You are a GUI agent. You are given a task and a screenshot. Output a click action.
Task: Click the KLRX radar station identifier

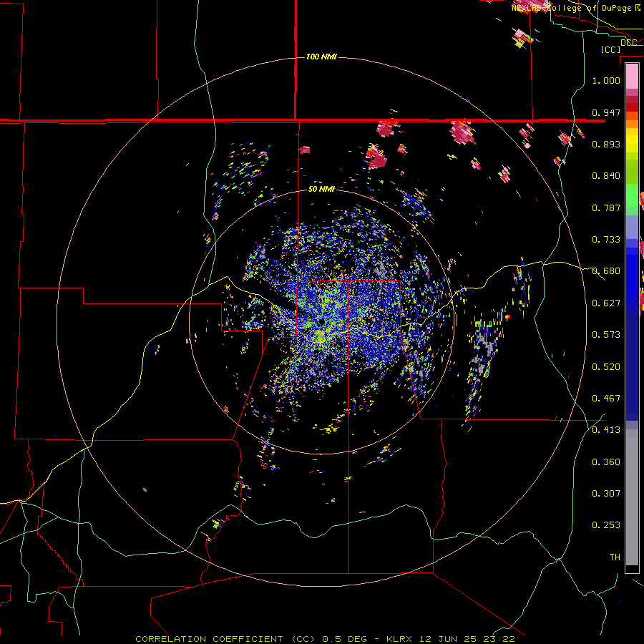tap(401, 639)
